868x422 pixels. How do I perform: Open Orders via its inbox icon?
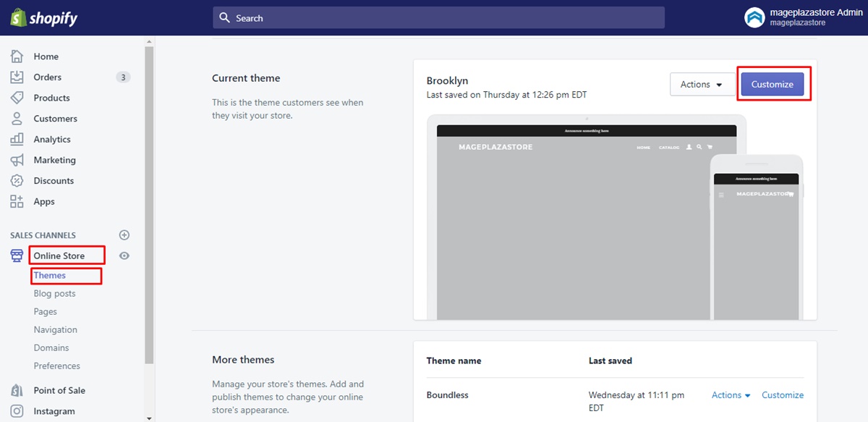click(17, 77)
